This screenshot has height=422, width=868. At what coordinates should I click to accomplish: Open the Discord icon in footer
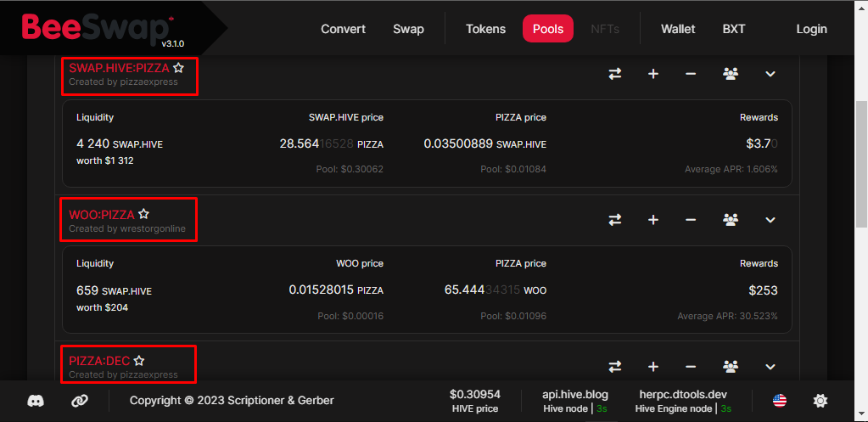[36, 401]
